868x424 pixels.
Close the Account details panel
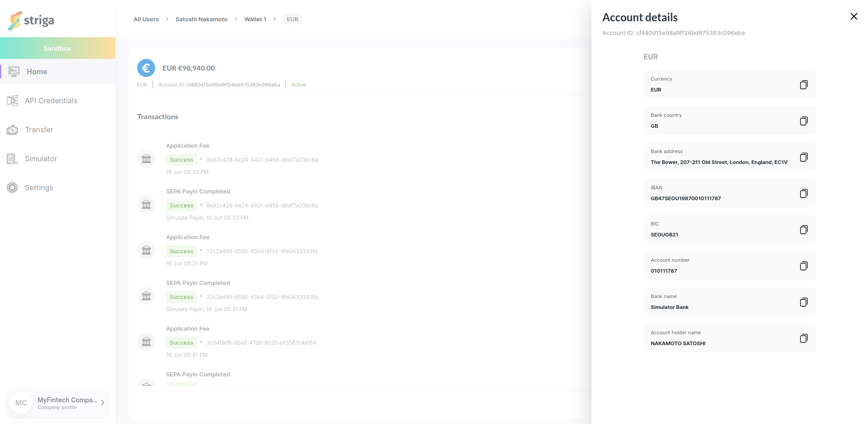854,16
